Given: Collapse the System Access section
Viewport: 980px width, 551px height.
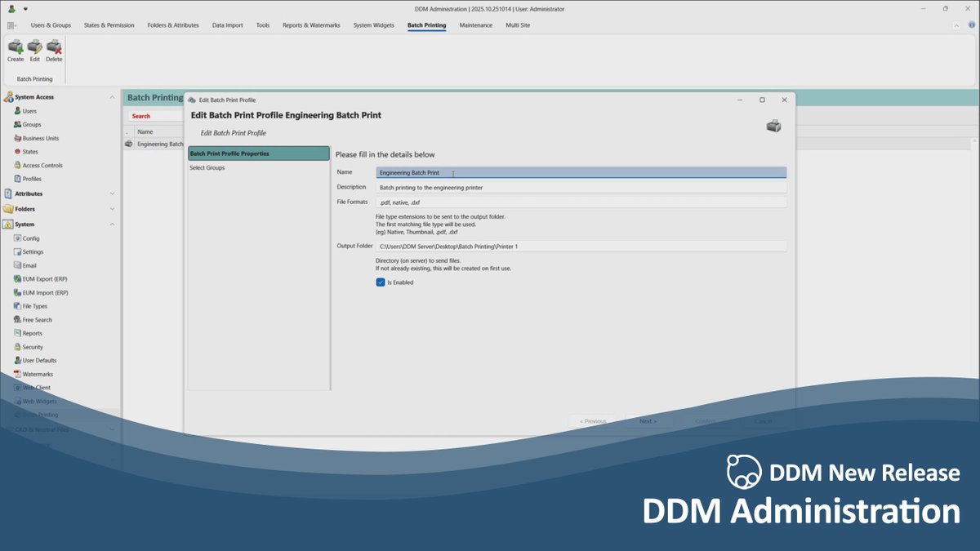Looking at the screenshot, I should point(111,96).
